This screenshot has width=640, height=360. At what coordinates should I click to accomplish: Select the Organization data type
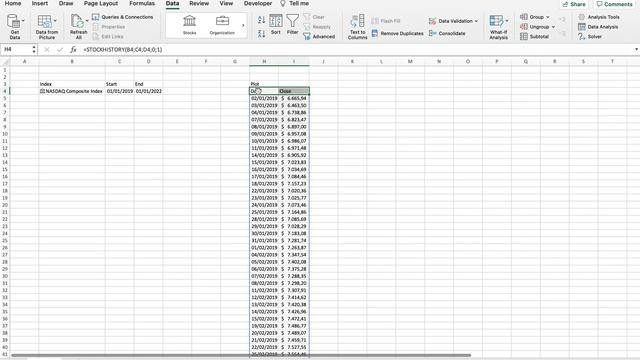pyautogui.click(x=222, y=25)
